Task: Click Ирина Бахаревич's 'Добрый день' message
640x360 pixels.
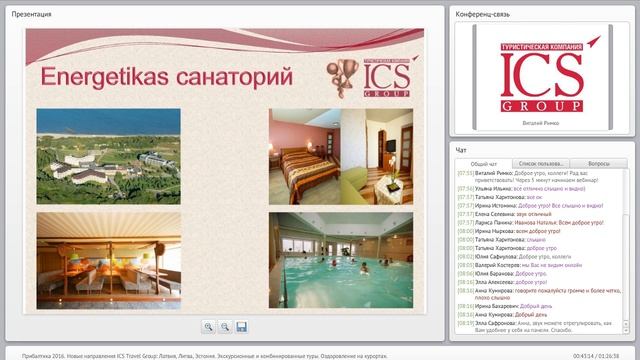Action: 504,306
